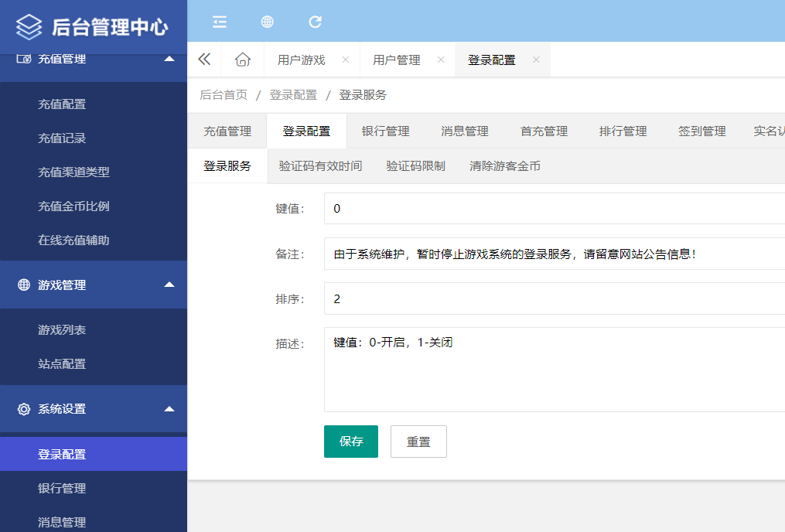Focus the 排序 input field
Viewport: 785px width, 532px height.
(x=555, y=298)
